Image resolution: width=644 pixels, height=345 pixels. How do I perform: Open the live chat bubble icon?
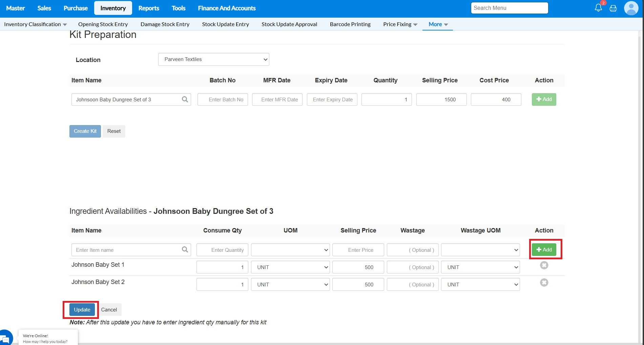(x=6, y=338)
